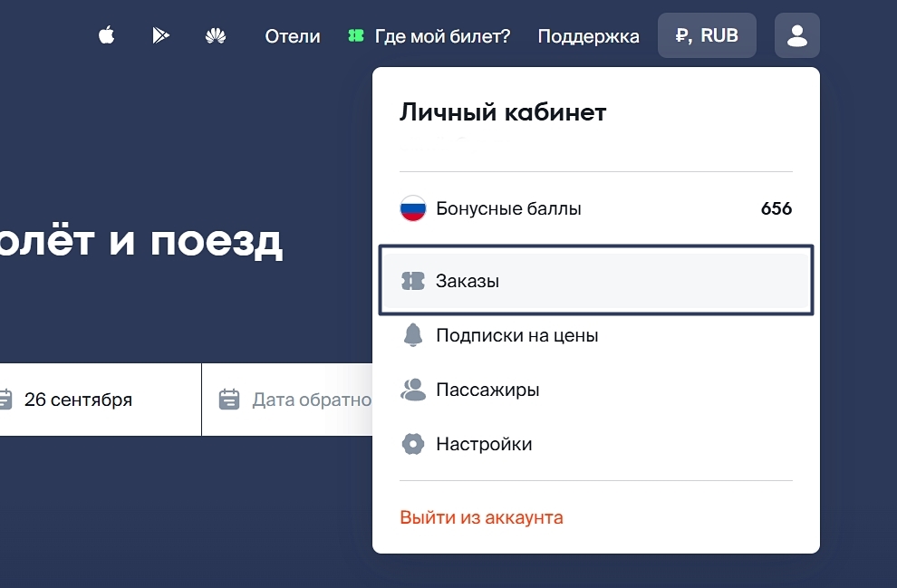
Task: Go to Пассажиры in the account menu
Action: click(487, 390)
